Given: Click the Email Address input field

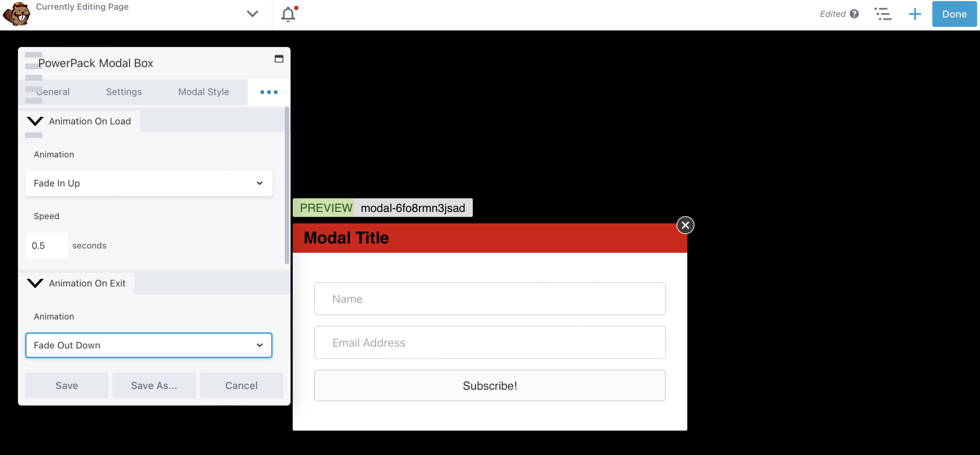Looking at the screenshot, I should [x=489, y=342].
